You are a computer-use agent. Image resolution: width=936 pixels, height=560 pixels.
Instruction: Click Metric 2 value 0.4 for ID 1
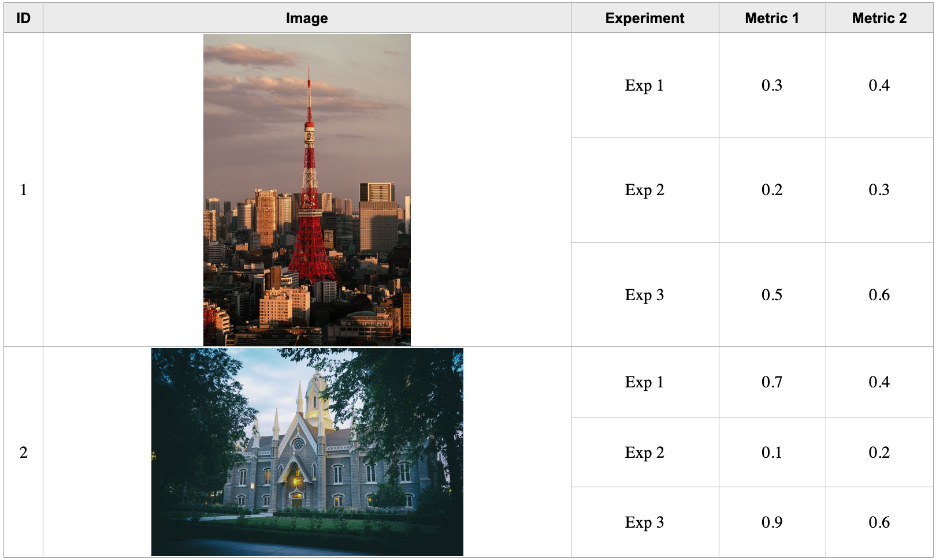click(879, 85)
